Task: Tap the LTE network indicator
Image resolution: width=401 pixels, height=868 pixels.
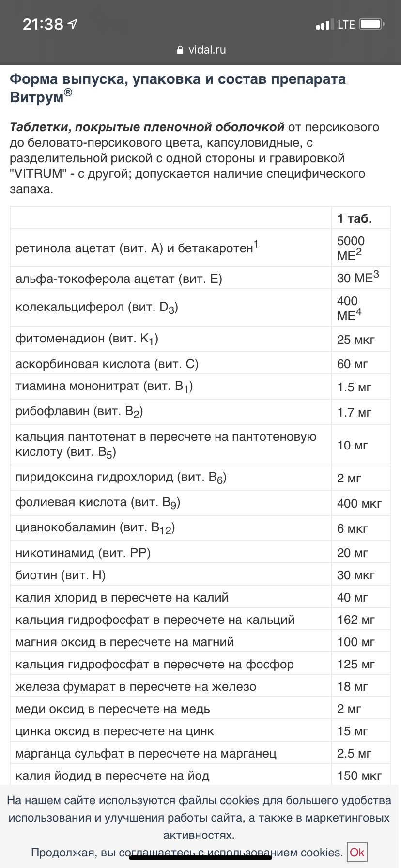Action: pyautogui.click(x=346, y=25)
